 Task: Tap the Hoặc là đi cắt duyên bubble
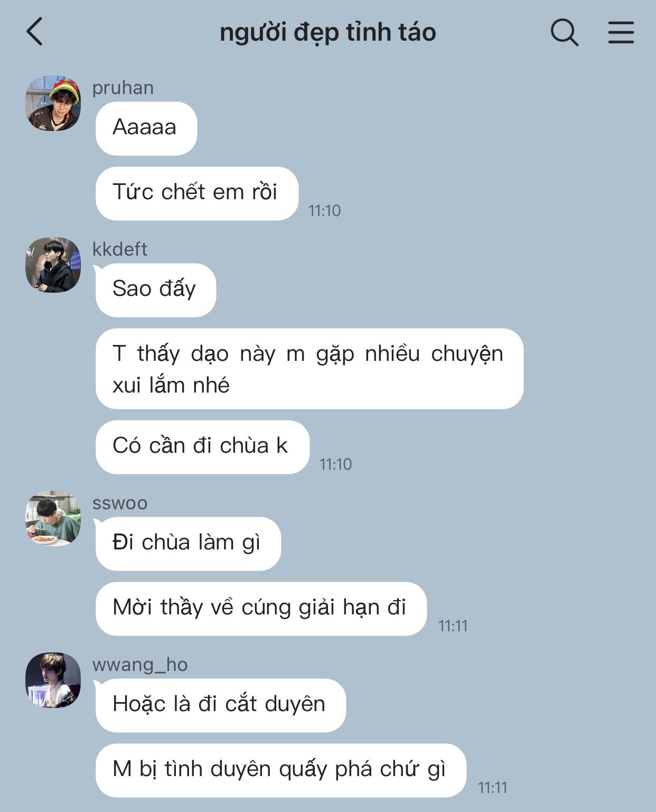click(221, 705)
